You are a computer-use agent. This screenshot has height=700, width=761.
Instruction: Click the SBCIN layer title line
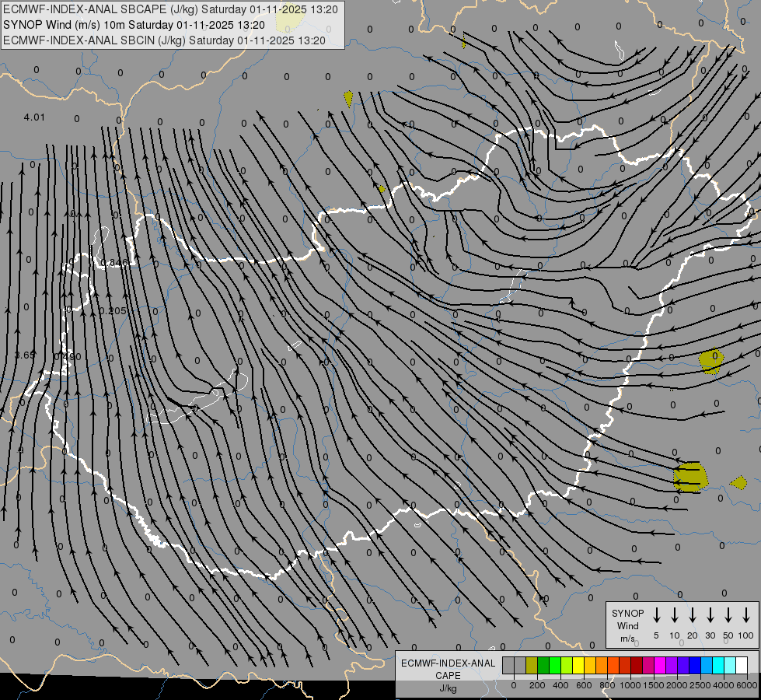tap(164, 40)
